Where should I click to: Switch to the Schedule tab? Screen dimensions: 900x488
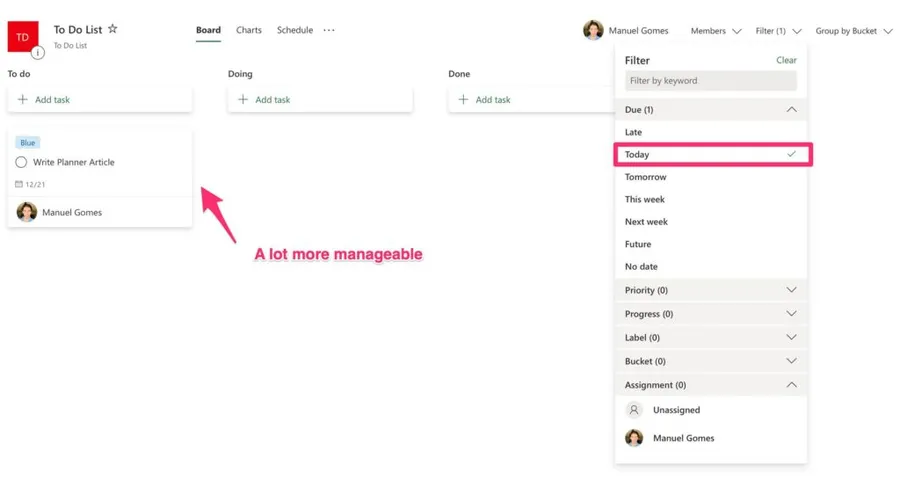[295, 30]
